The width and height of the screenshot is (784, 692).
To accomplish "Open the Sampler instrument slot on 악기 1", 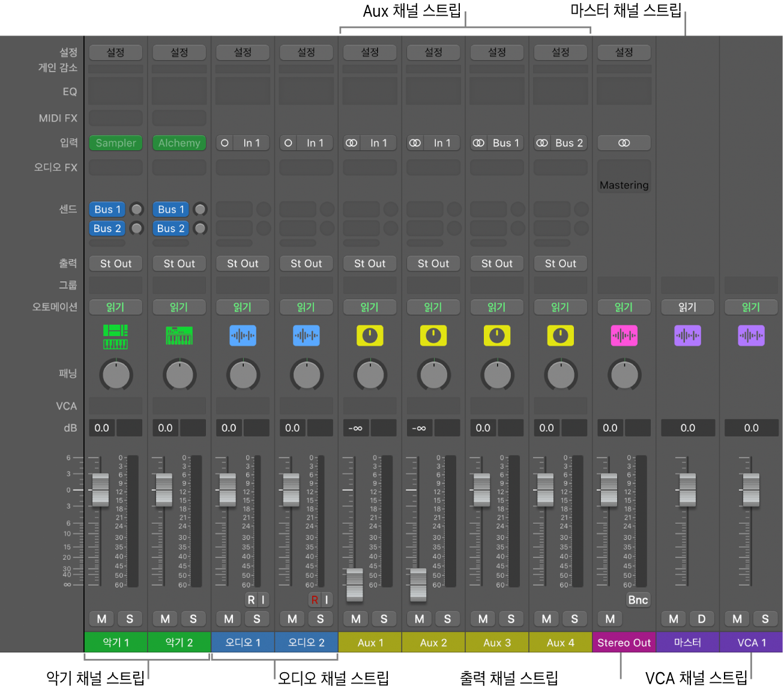I will (116, 143).
